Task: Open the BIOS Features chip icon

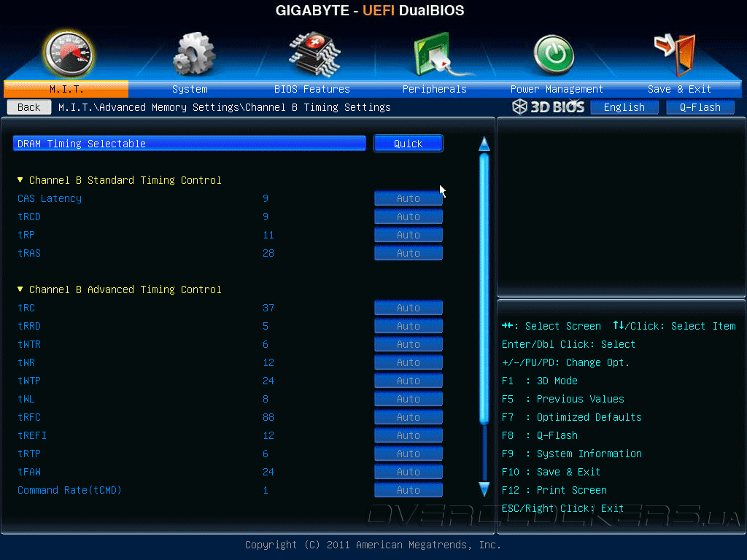Action: tap(314, 54)
